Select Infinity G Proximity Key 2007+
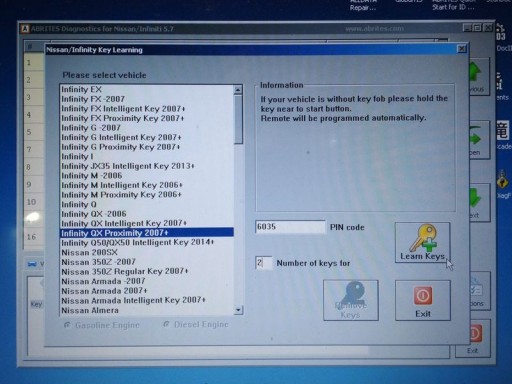Image resolution: width=512 pixels, height=384 pixels. [x=147, y=147]
